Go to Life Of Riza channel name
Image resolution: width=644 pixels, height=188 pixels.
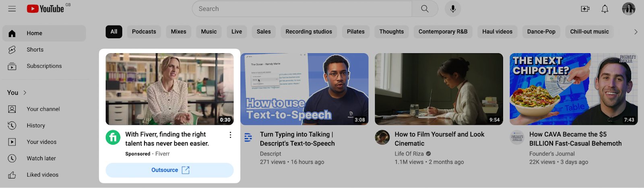pyautogui.click(x=409, y=154)
